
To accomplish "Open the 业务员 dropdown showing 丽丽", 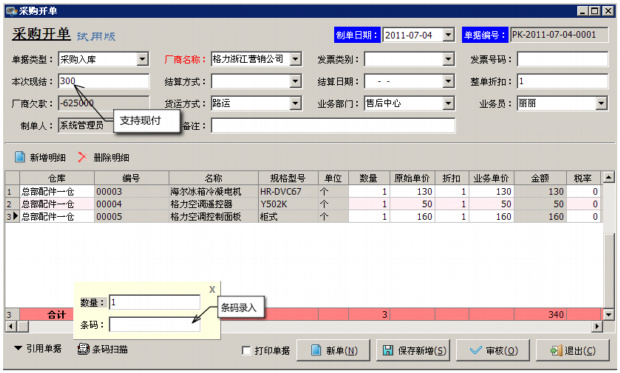I will [601, 104].
